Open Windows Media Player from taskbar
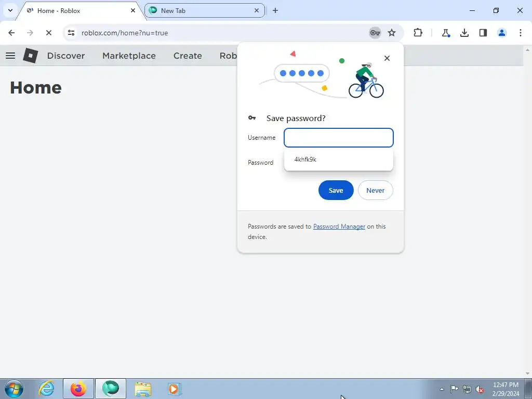The width and height of the screenshot is (532, 399). click(x=175, y=389)
